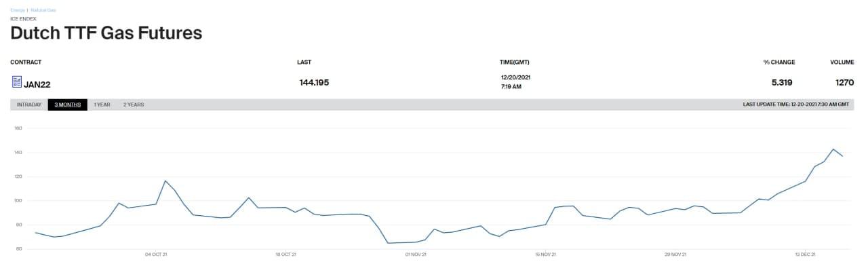Select the last price 144.195
The width and height of the screenshot is (868, 262).
(x=314, y=83)
